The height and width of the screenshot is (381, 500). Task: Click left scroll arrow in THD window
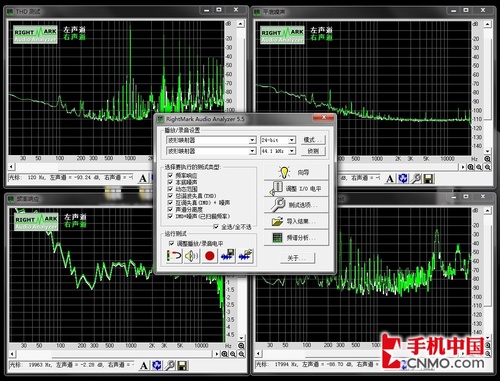click(x=12, y=166)
